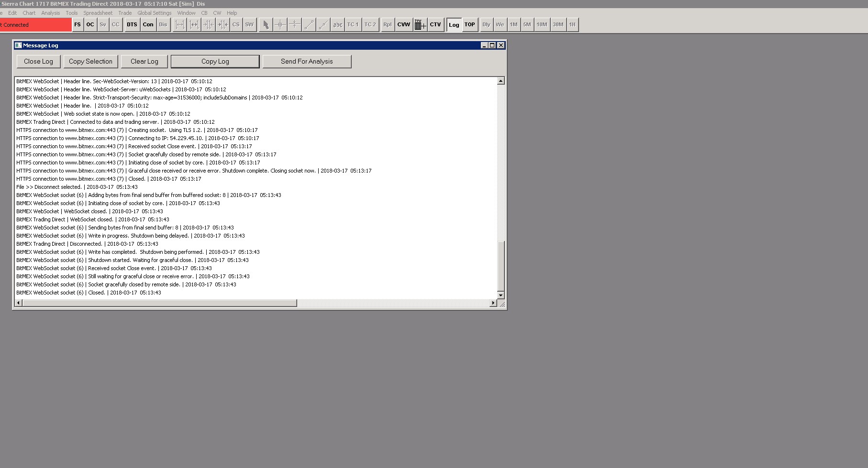Select the 5M timeframe button

pyautogui.click(x=527, y=25)
